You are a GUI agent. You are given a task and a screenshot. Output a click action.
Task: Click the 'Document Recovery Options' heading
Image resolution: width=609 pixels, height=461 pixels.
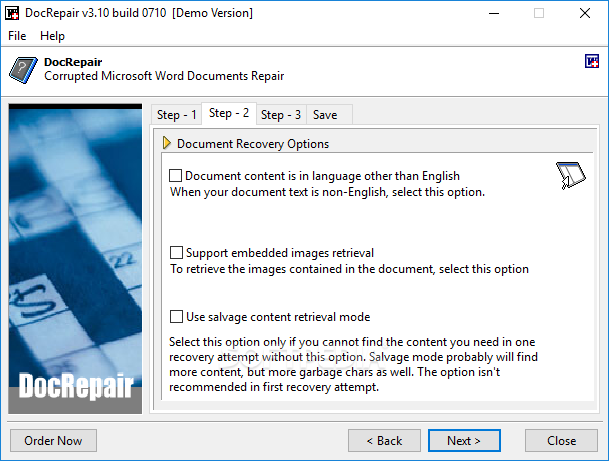[x=253, y=144]
